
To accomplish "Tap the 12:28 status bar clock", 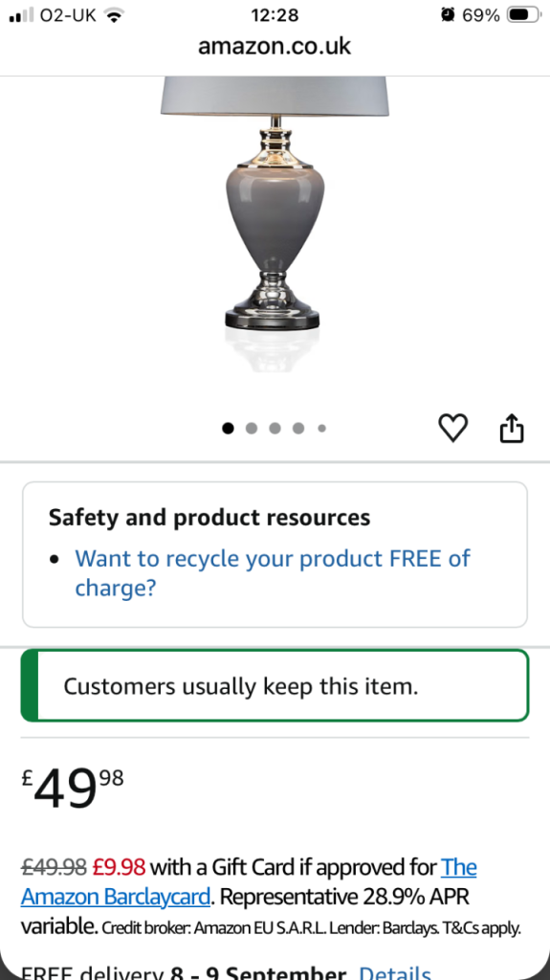I will (275, 15).
